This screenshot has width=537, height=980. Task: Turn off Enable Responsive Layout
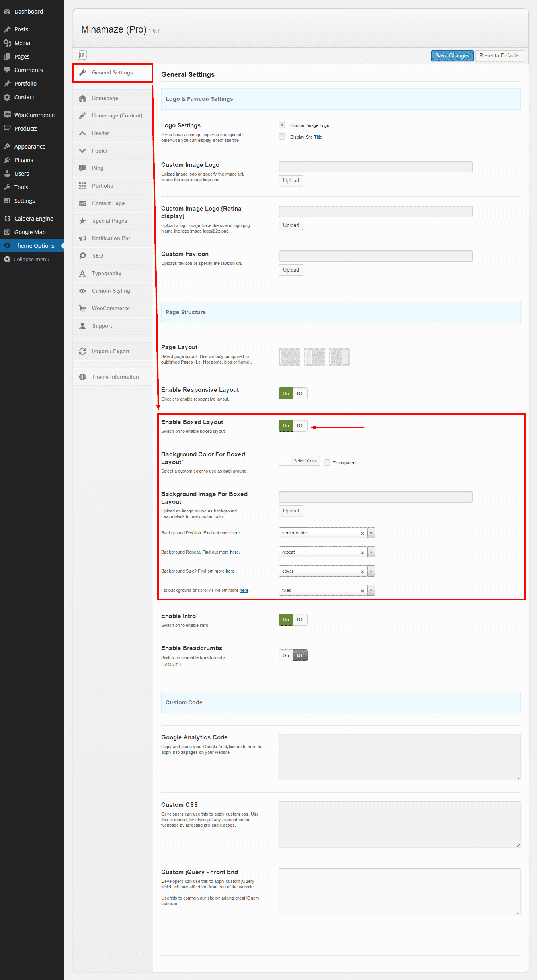pyautogui.click(x=300, y=393)
